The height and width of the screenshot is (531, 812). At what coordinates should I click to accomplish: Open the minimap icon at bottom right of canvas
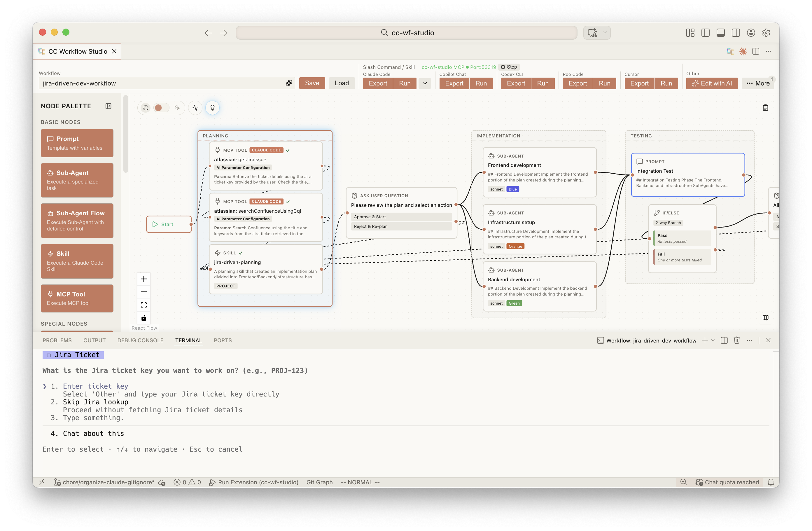[765, 318]
